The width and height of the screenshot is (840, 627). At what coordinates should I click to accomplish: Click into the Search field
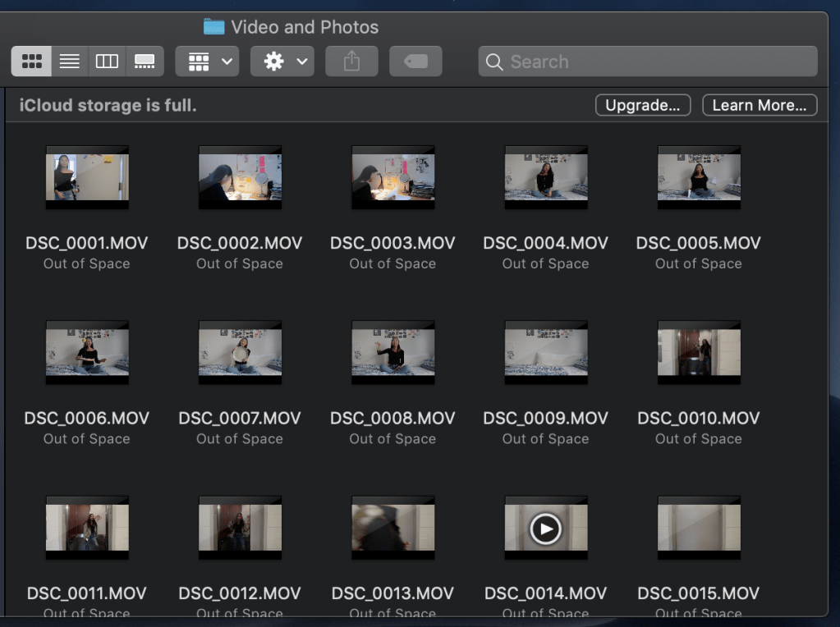[x=657, y=62]
